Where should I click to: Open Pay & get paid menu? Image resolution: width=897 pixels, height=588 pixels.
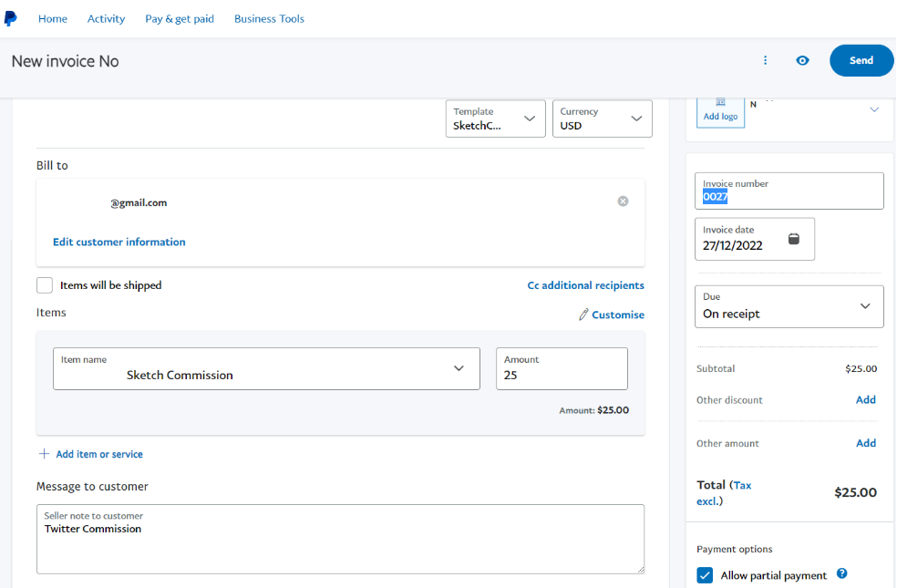pyautogui.click(x=180, y=19)
